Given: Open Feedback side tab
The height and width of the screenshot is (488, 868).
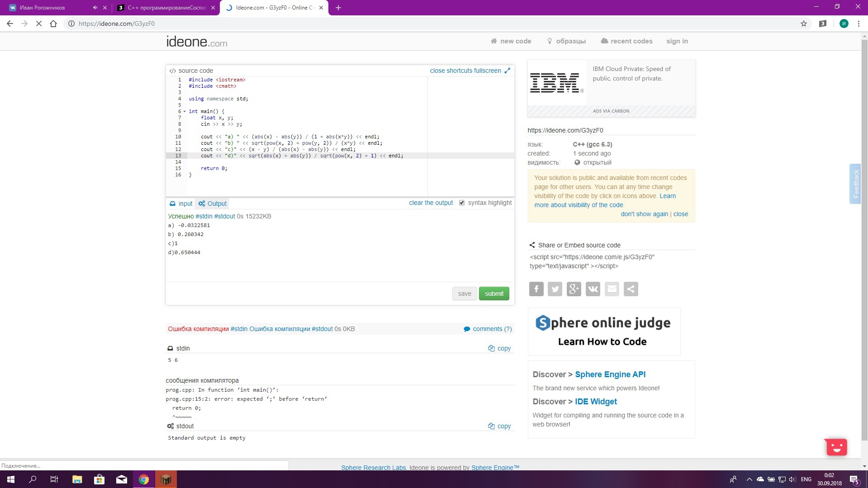Looking at the screenshot, I should pyautogui.click(x=855, y=184).
